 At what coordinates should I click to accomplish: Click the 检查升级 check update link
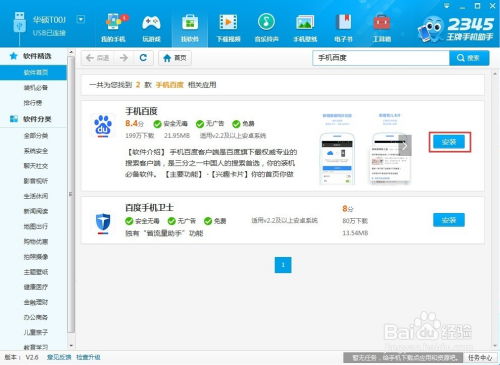[88, 357]
